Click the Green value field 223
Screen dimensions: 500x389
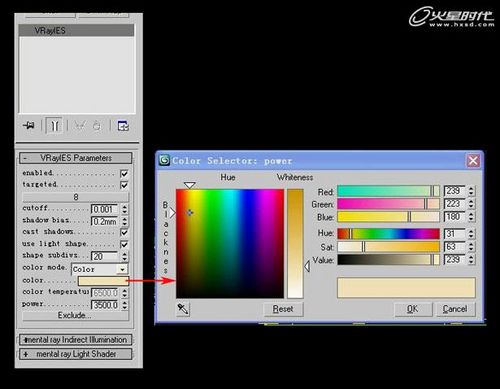click(x=455, y=204)
